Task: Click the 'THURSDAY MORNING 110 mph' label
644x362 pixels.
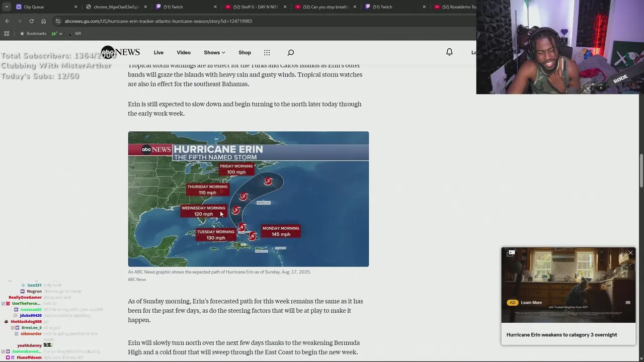Action: (x=207, y=190)
